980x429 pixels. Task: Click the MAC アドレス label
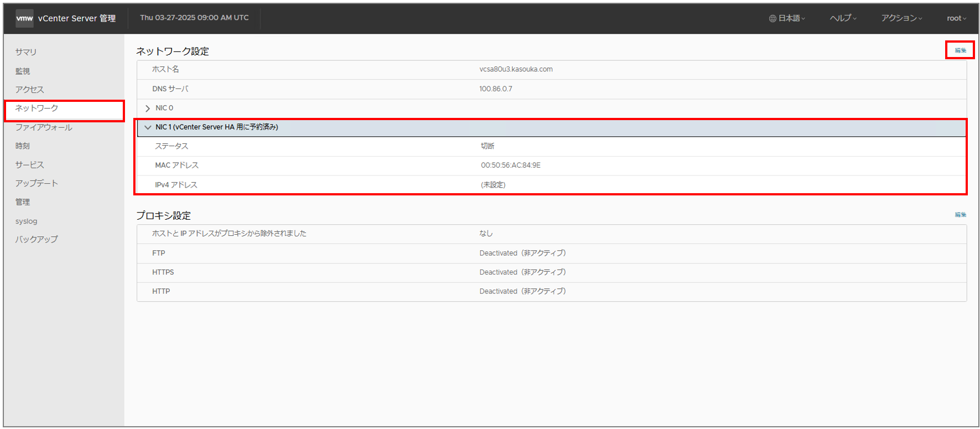pyautogui.click(x=176, y=166)
